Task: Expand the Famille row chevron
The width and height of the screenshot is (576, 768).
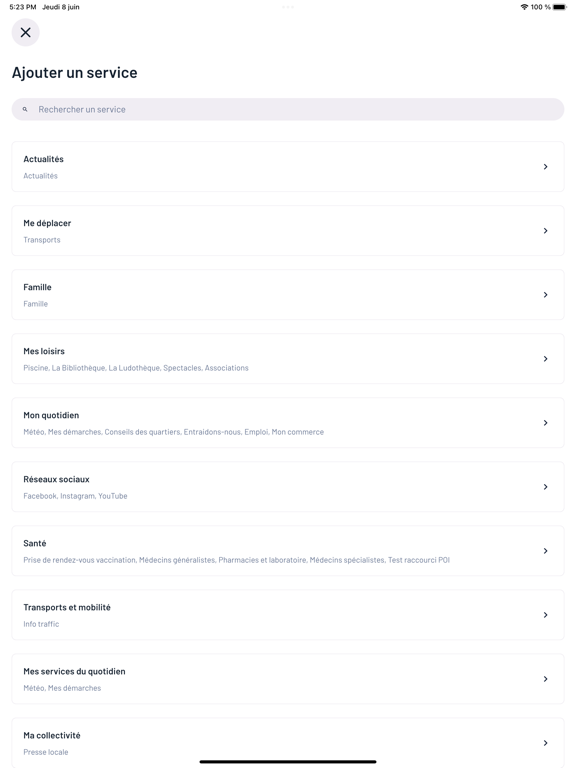Action: click(545, 295)
